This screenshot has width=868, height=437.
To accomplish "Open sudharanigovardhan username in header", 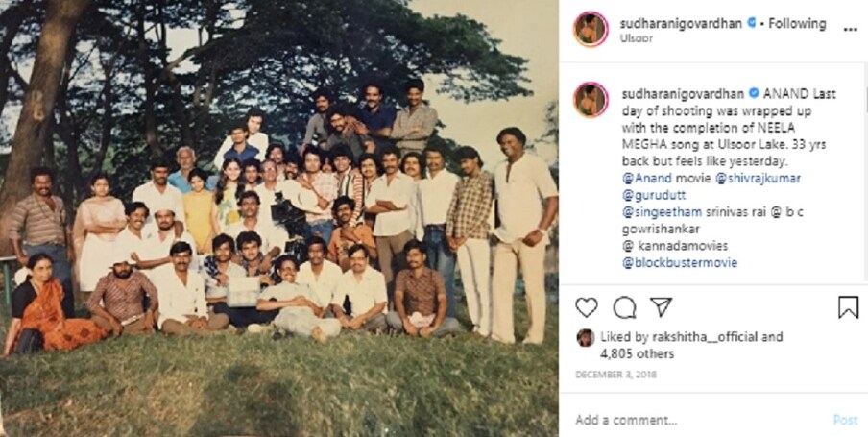I will [681, 23].
